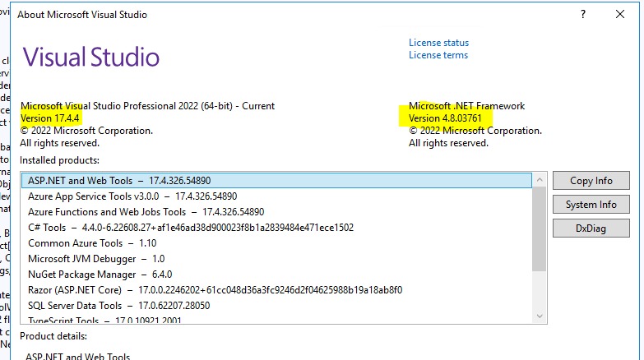Open the License status link
The height and width of the screenshot is (360, 644).
[438, 43]
